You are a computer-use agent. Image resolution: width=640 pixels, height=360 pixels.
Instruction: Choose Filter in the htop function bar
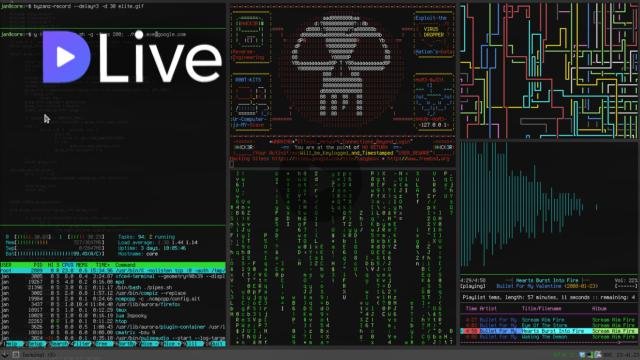click(x=82, y=344)
